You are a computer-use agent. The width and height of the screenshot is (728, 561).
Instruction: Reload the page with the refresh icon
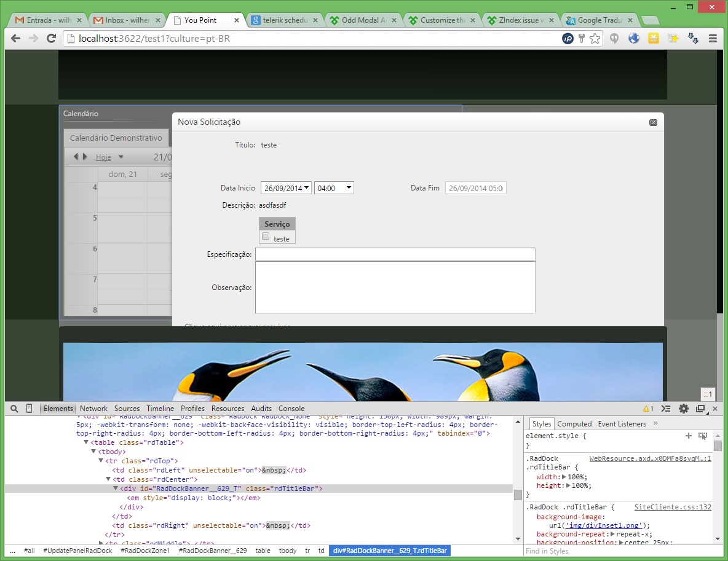tap(52, 39)
